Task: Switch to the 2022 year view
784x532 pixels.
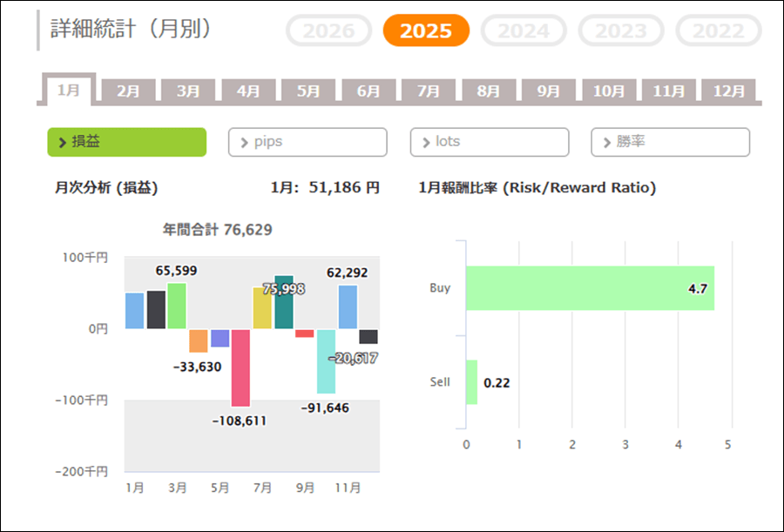Action: click(x=719, y=31)
